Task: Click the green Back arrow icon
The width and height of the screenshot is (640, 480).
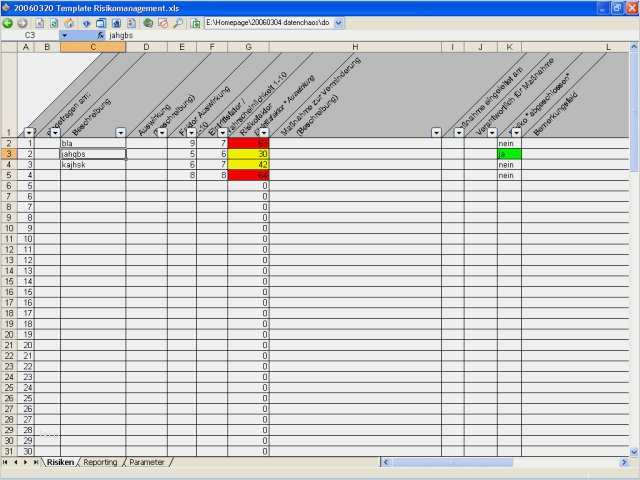Action: tap(8, 22)
